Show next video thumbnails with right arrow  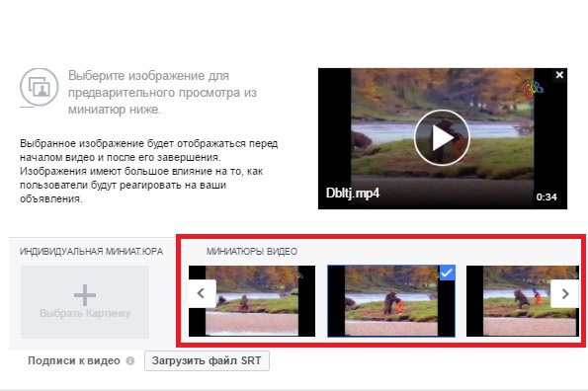click(564, 293)
